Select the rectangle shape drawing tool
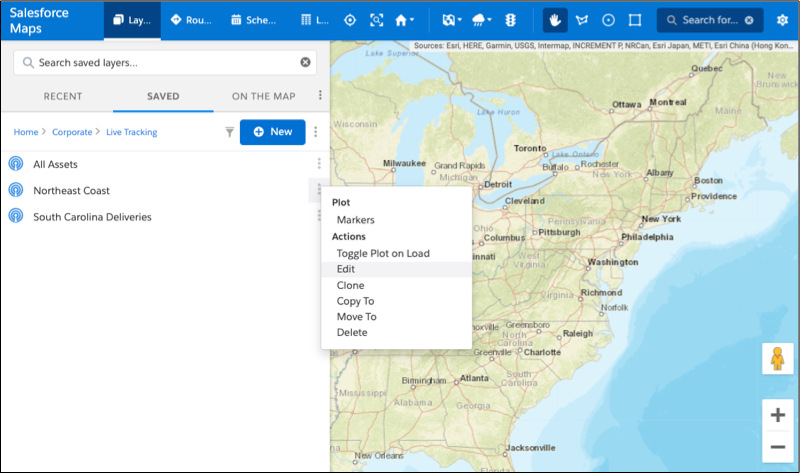Screen dimensions: 800x473 634,20
